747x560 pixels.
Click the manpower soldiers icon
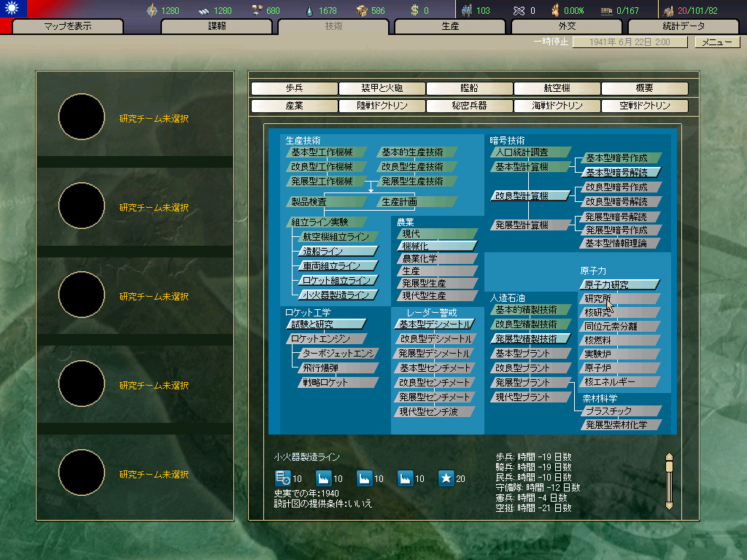(x=467, y=10)
